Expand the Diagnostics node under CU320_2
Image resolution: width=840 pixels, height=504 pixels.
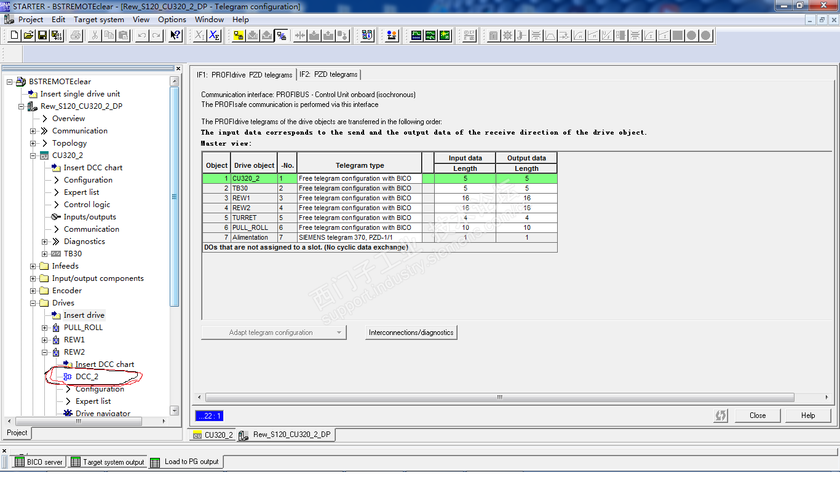tap(45, 242)
